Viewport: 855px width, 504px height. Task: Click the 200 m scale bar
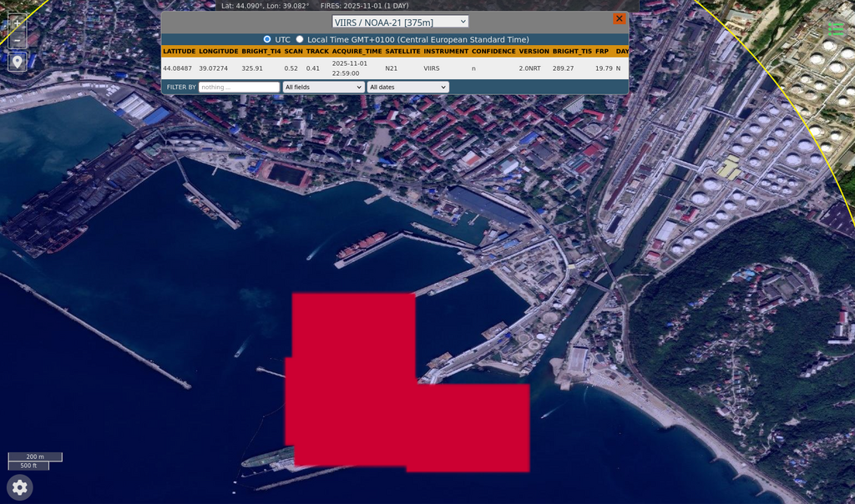point(35,456)
